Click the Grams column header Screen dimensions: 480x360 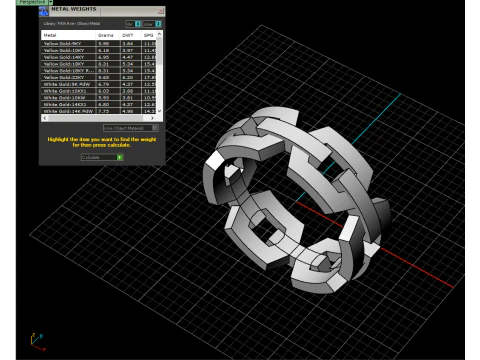108,35
